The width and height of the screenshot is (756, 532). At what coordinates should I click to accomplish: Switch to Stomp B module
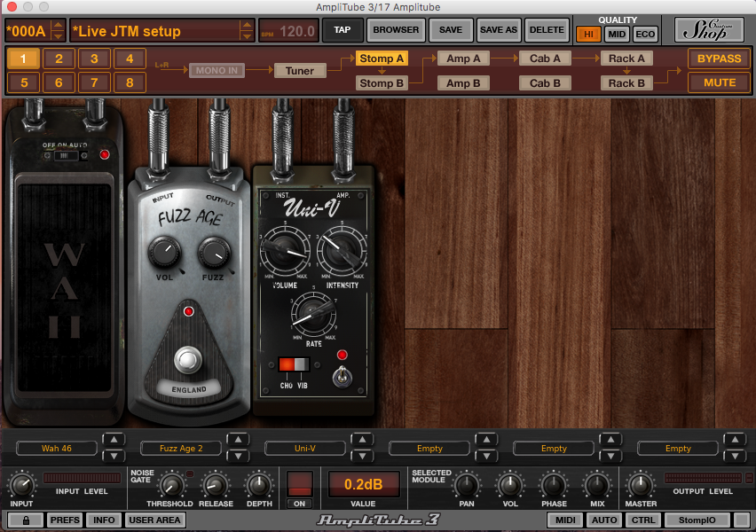tap(382, 82)
